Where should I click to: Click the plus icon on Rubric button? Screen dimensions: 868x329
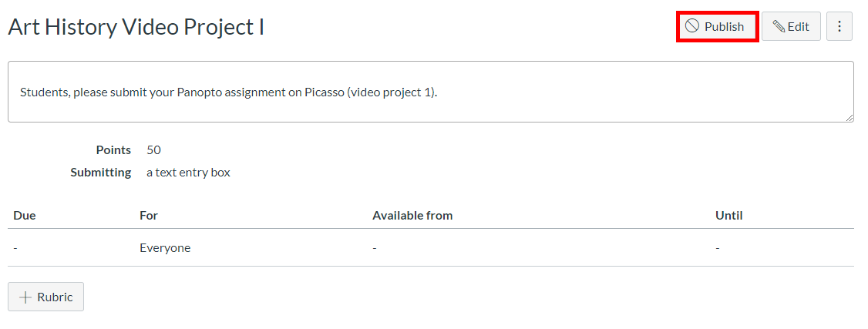25,297
